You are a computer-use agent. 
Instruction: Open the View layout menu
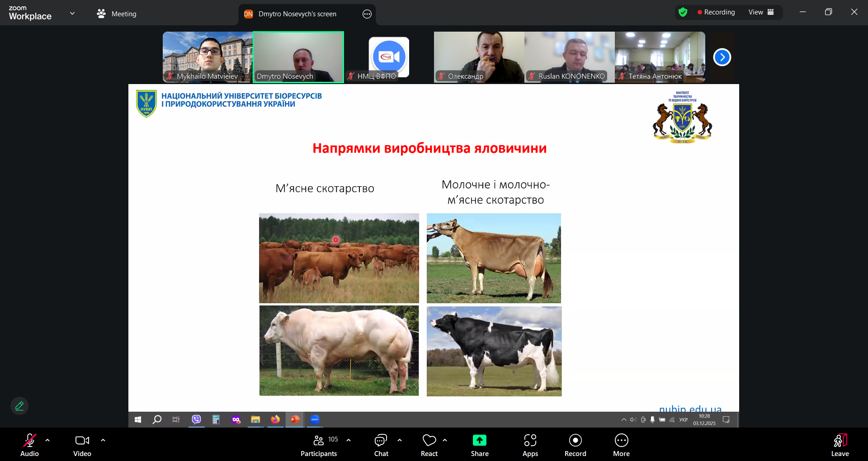761,12
